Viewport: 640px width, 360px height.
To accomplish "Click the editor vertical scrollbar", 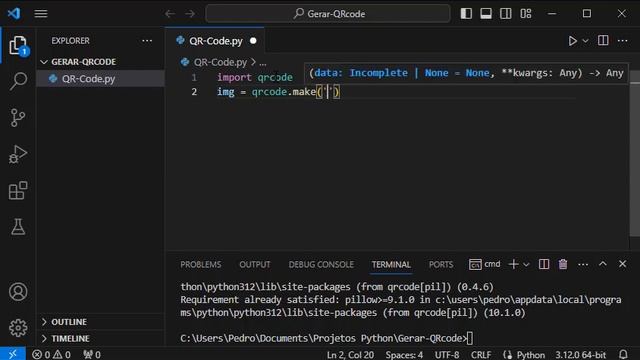I will (x=635, y=159).
